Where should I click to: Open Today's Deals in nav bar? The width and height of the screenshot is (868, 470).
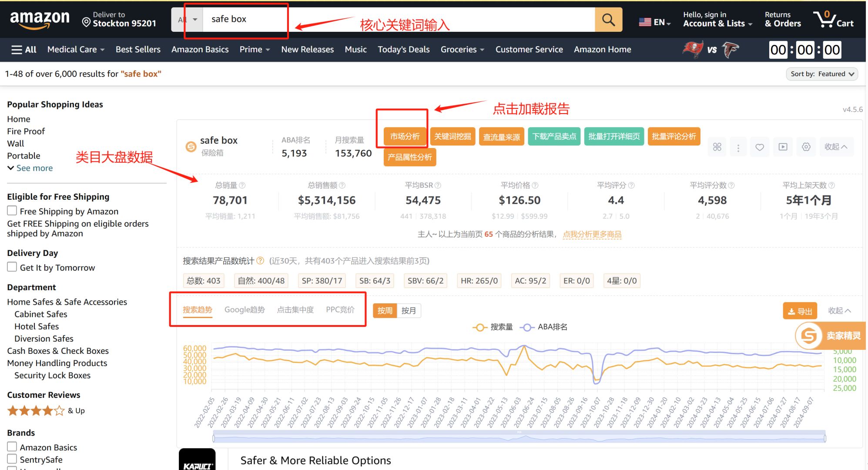click(403, 50)
